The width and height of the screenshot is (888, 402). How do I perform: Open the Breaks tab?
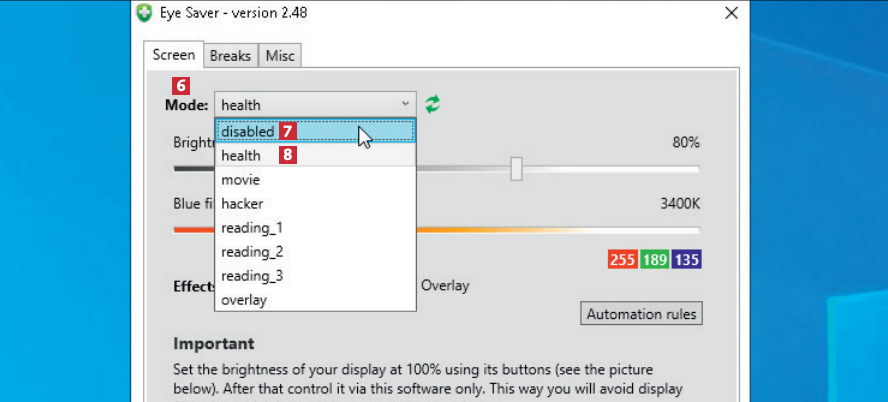231,56
